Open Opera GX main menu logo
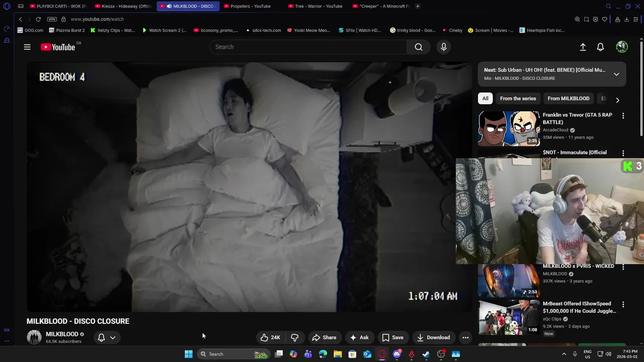The width and height of the screenshot is (644, 362). [x=7, y=7]
